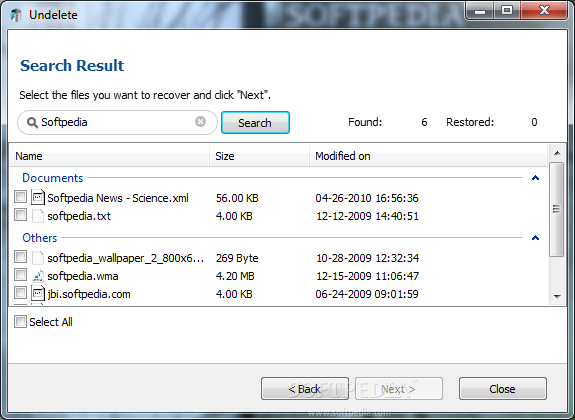Click the 56.00 KB size value

(x=237, y=198)
